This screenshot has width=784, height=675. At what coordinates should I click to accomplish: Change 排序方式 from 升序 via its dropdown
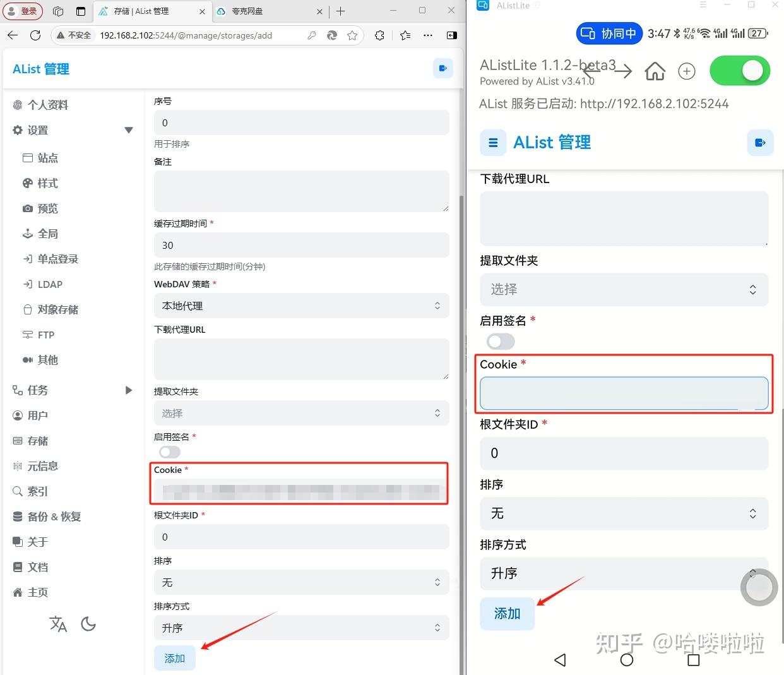[301, 628]
